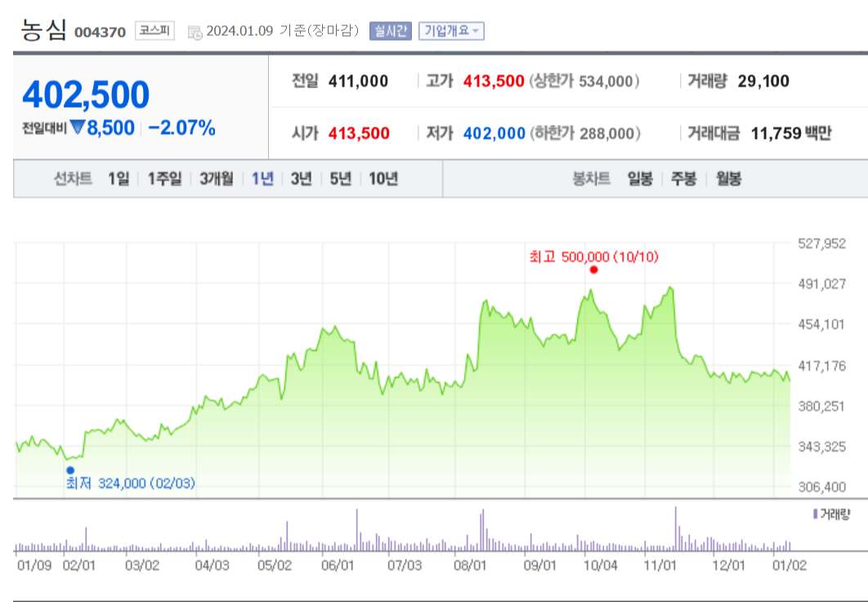Click the 08/01 date axis label
This screenshot has height=602, width=868.
[470, 565]
